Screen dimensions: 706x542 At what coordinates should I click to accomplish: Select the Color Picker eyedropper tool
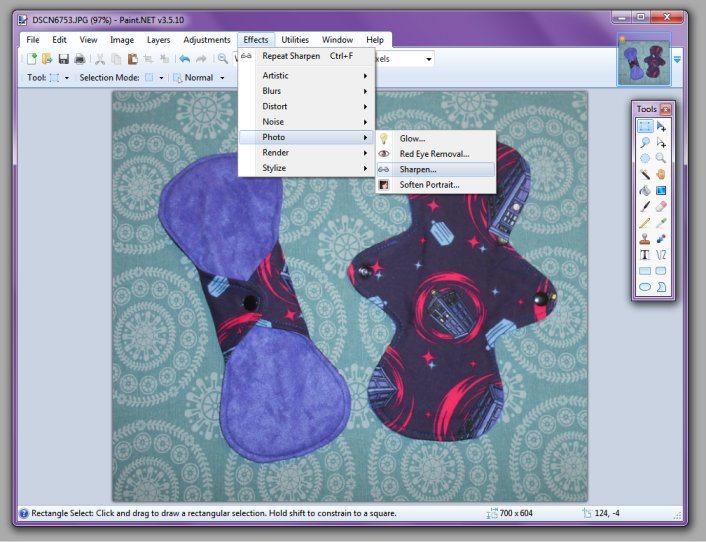point(661,222)
